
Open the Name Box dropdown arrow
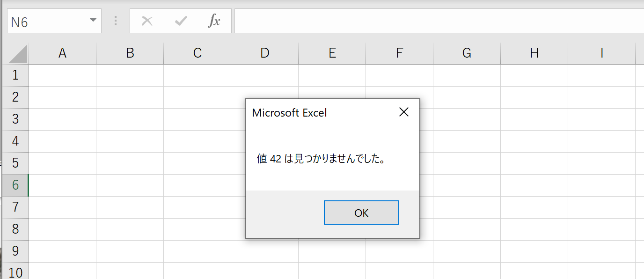93,21
